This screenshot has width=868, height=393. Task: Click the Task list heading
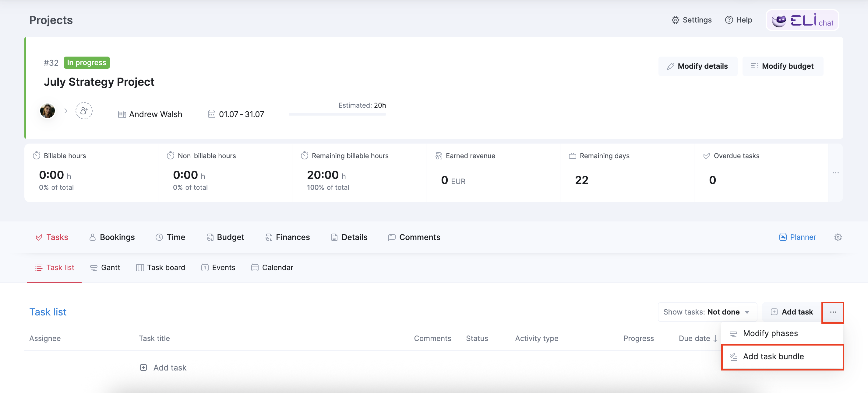pos(48,312)
